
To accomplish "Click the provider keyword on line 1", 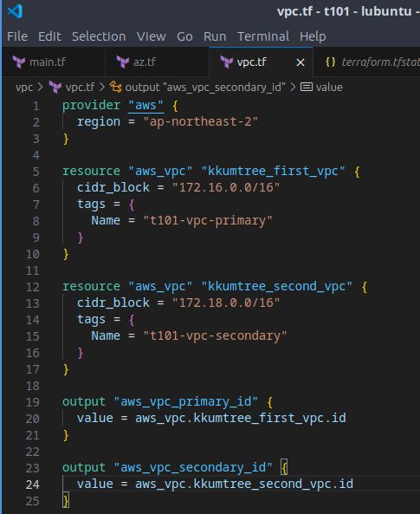I will tap(92, 106).
